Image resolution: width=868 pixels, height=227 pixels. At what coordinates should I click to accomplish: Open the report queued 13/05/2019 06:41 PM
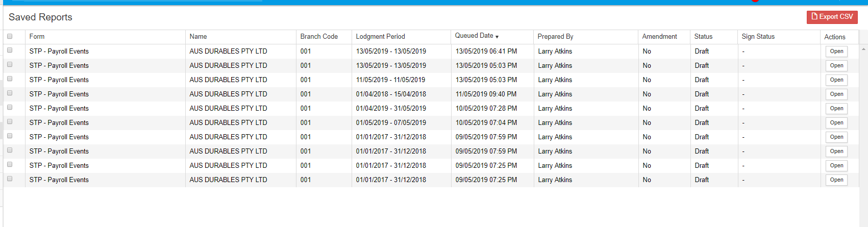coord(836,52)
